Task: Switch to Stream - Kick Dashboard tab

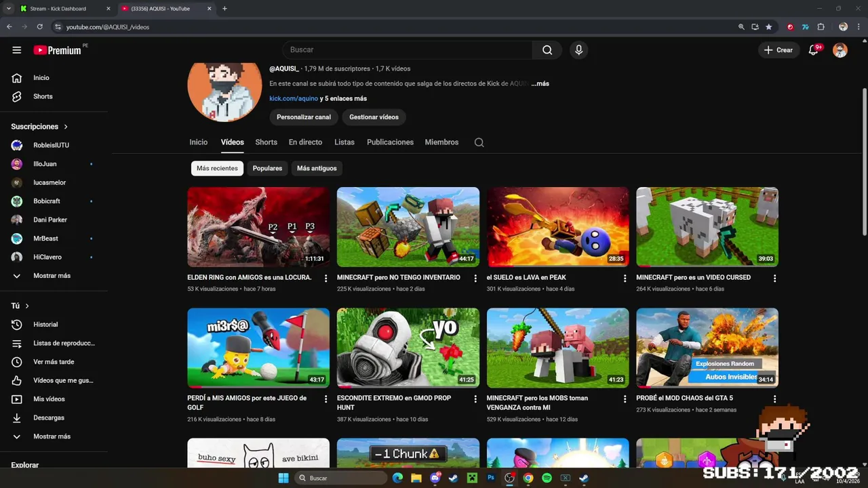Action: [64, 9]
